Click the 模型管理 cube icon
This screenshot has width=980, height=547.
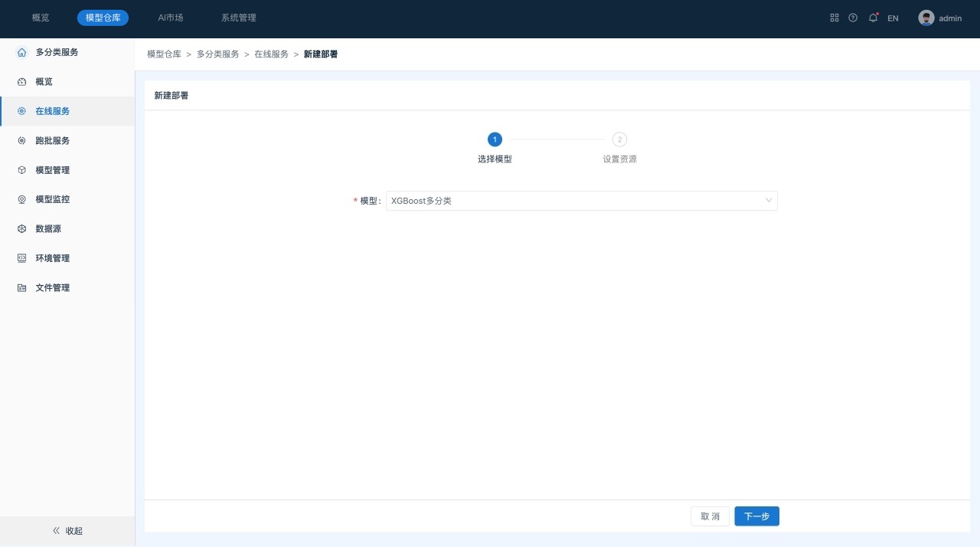(x=21, y=170)
